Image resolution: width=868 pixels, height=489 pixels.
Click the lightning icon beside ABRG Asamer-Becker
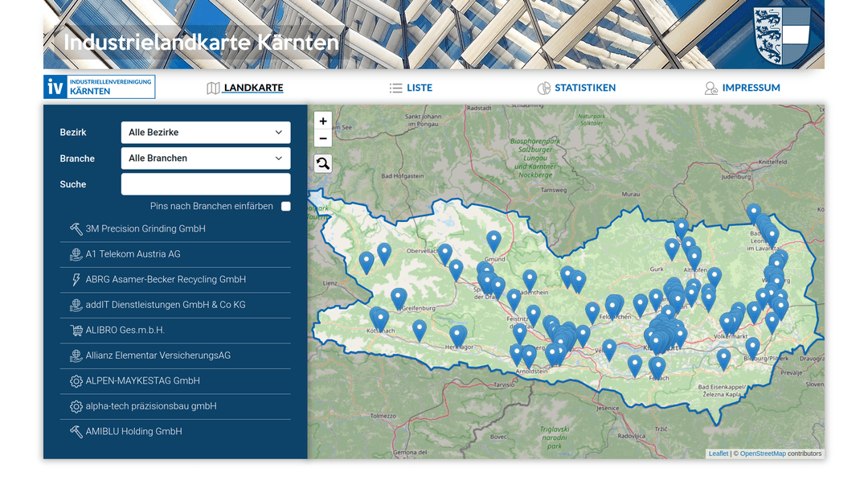click(x=76, y=280)
